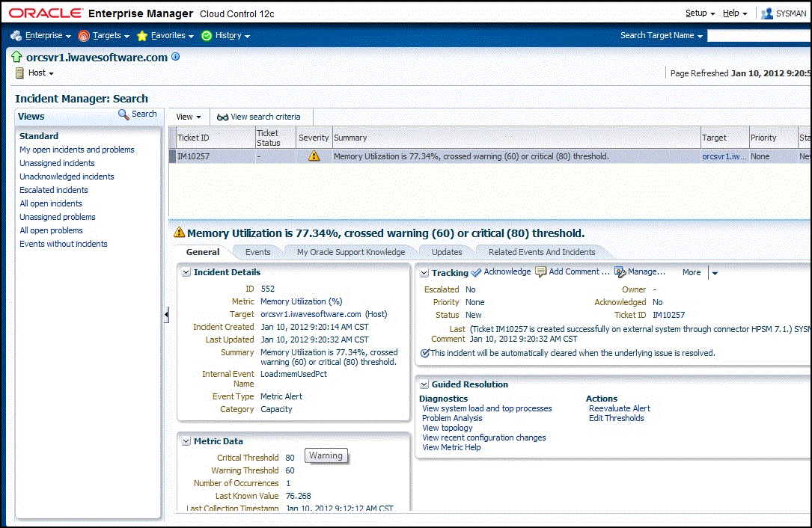Click View recent configuration changes link
The height and width of the screenshot is (528, 812).
pos(483,438)
